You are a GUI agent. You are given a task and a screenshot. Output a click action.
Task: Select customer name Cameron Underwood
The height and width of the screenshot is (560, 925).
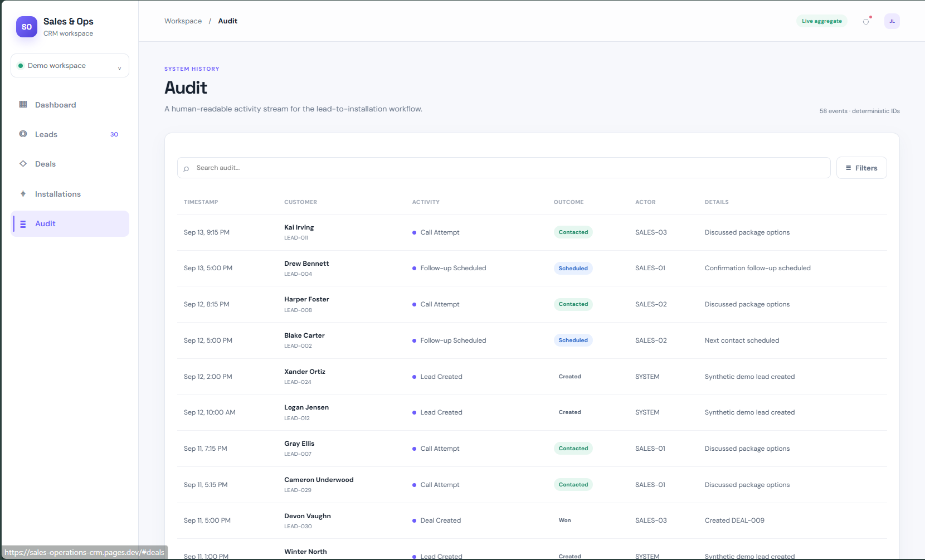pos(319,480)
